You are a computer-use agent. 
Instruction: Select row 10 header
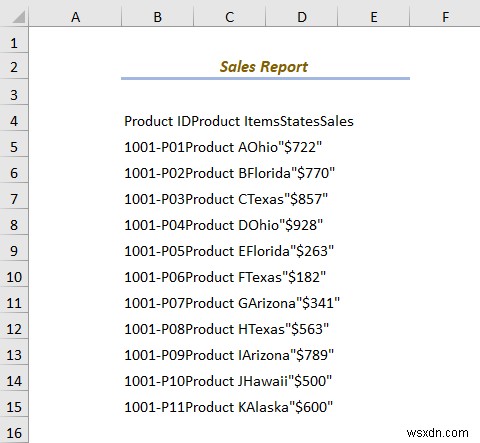[x=14, y=277]
